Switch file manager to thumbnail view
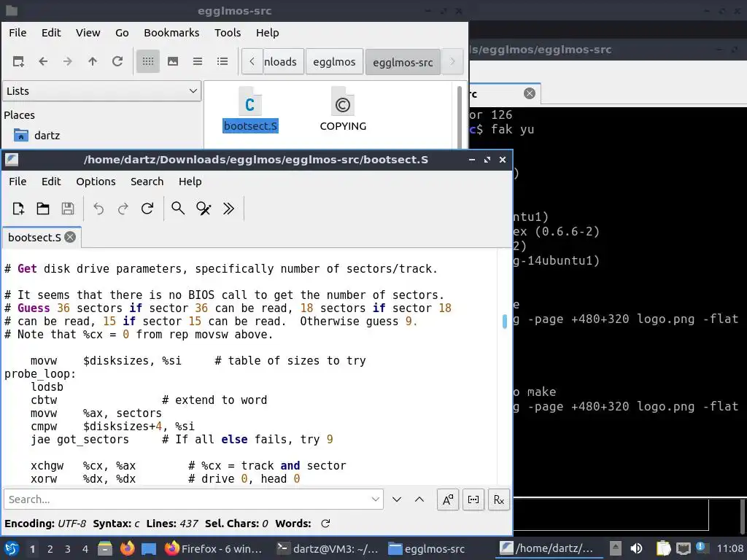 coord(172,61)
